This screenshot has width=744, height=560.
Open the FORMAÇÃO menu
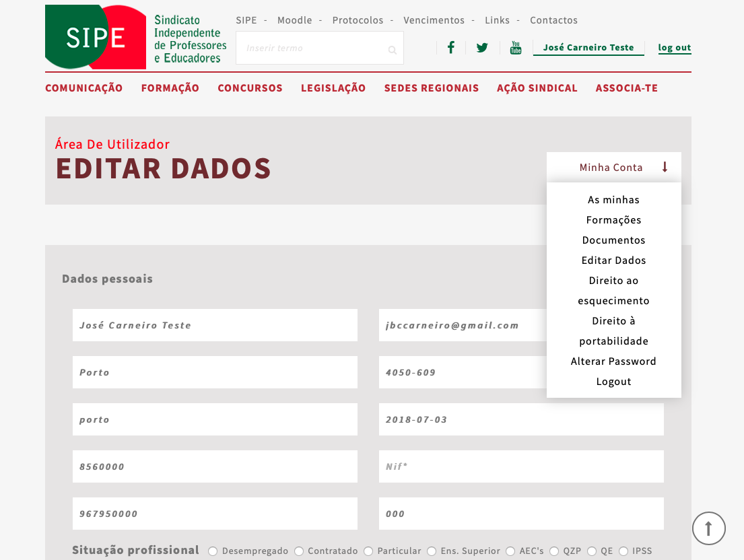(x=170, y=88)
